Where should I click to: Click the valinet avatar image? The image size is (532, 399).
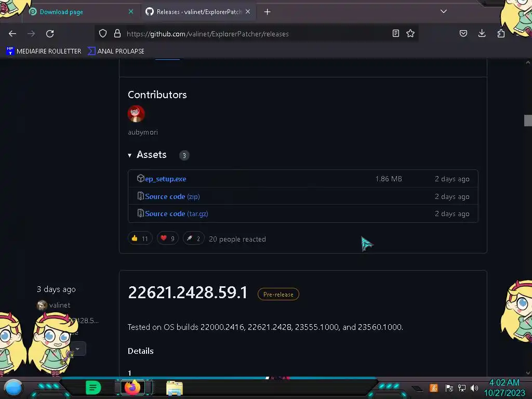(42, 305)
